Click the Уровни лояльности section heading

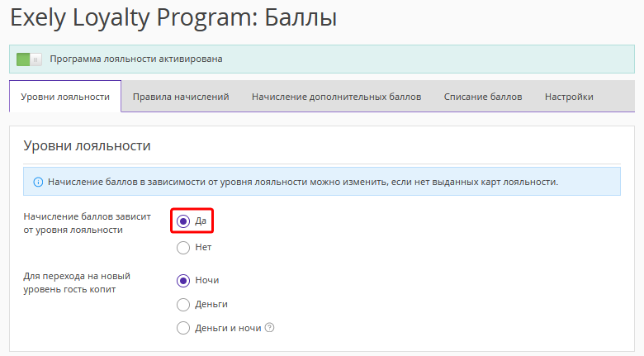(x=87, y=145)
